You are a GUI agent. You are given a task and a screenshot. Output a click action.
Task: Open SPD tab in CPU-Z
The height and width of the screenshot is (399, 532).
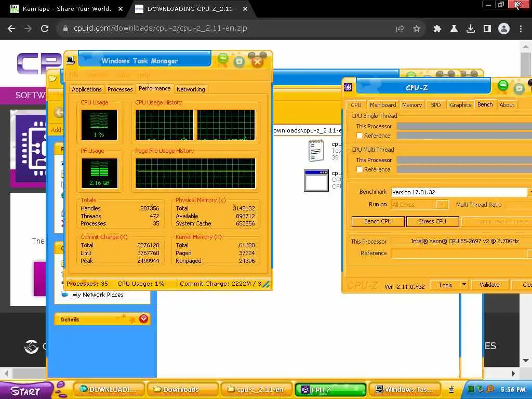[x=436, y=105]
